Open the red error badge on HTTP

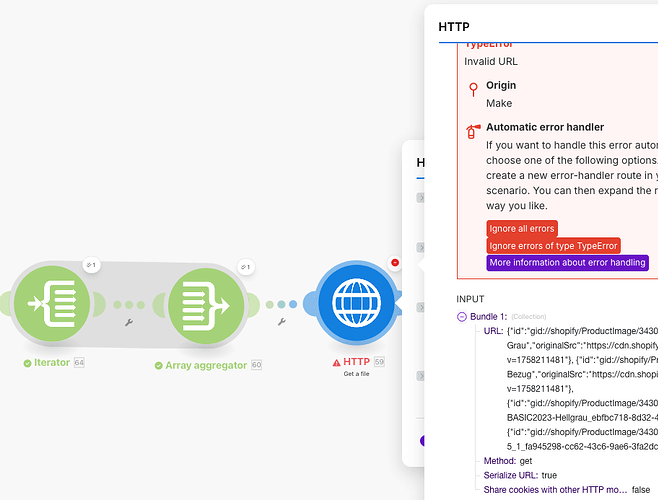coord(394,263)
